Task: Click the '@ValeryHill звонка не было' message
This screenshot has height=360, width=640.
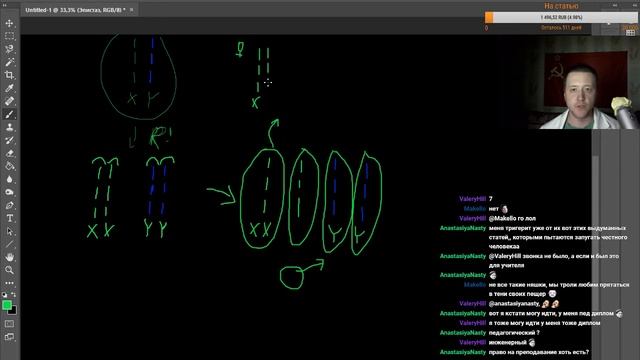Action: point(554,260)
